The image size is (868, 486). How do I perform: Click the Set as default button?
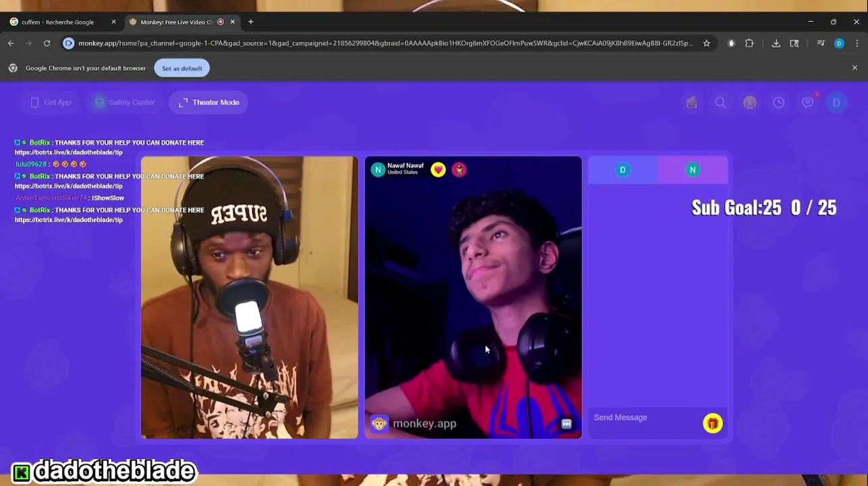click(x=181, y=68)
